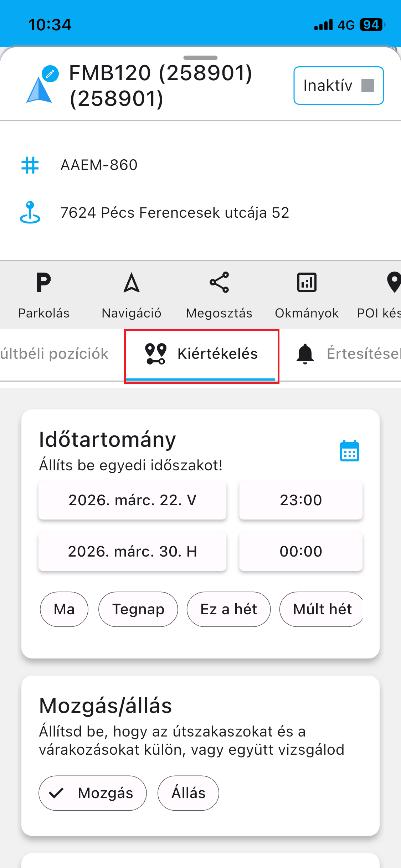Open Okmányok documents icon
This screenshot has width=401, height=868.
tap(307, 283)
